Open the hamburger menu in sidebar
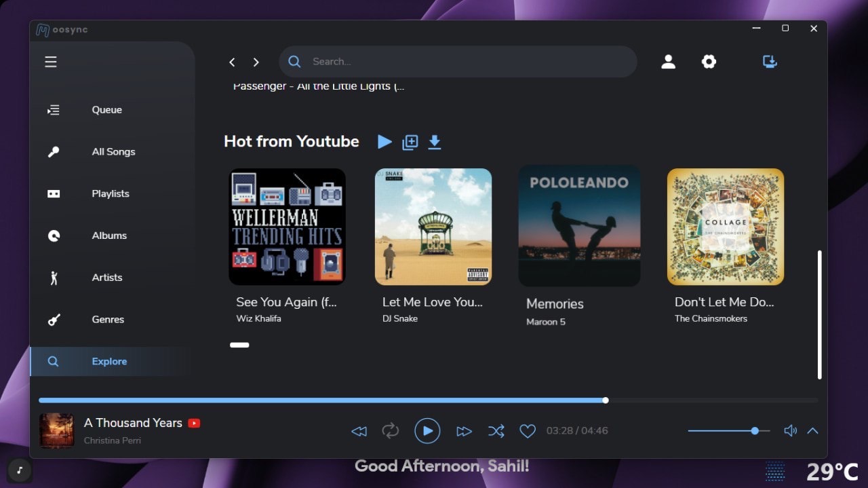 tap(51, 62)
